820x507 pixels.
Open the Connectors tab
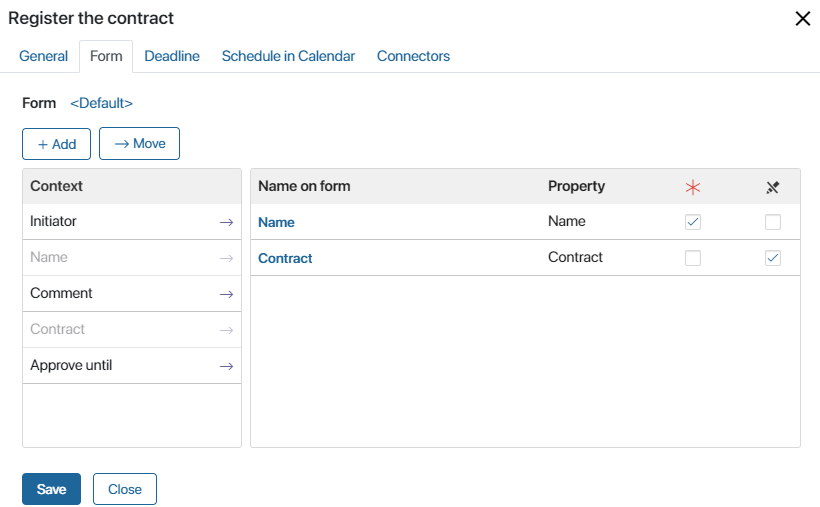pos(413,56)
